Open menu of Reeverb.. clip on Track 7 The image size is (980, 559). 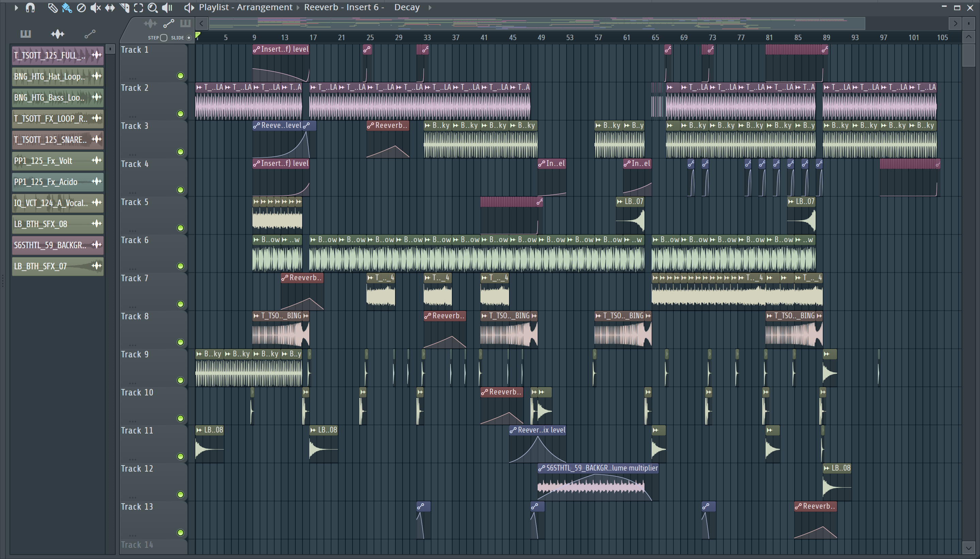pyautogui.click(x=285, y=278)
